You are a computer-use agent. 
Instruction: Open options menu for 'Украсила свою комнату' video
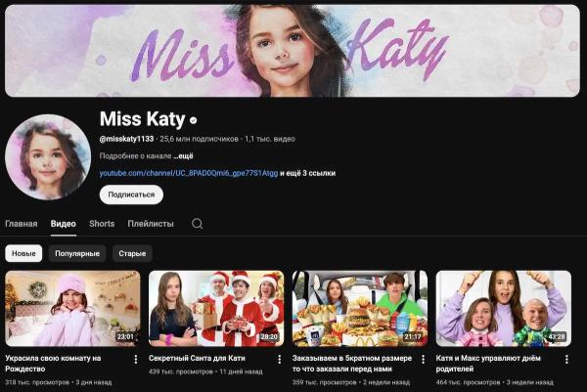point(136,360)
